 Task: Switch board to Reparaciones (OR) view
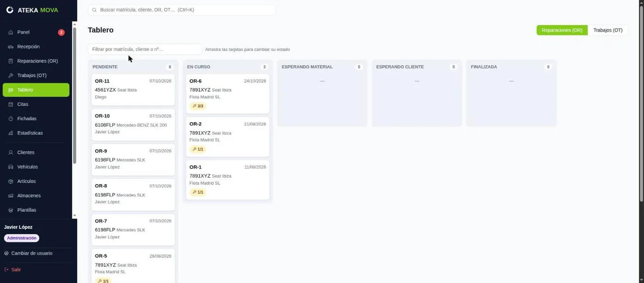562,30
